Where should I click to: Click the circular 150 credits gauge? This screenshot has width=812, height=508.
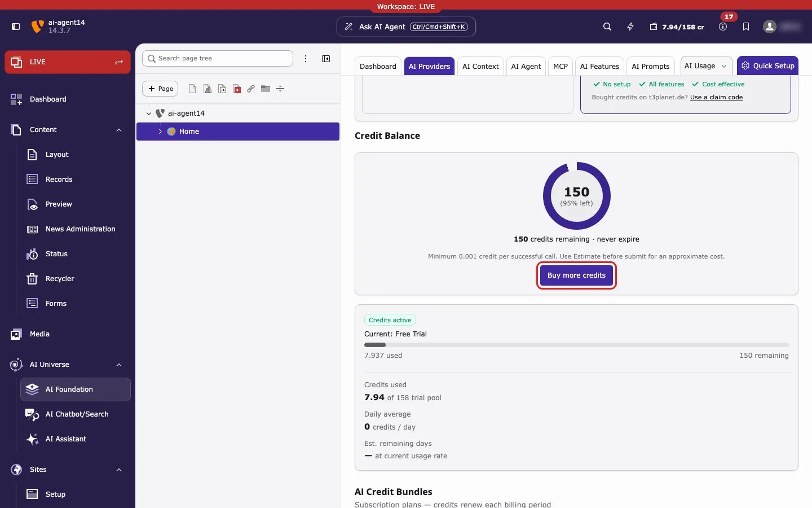point(576,196)
